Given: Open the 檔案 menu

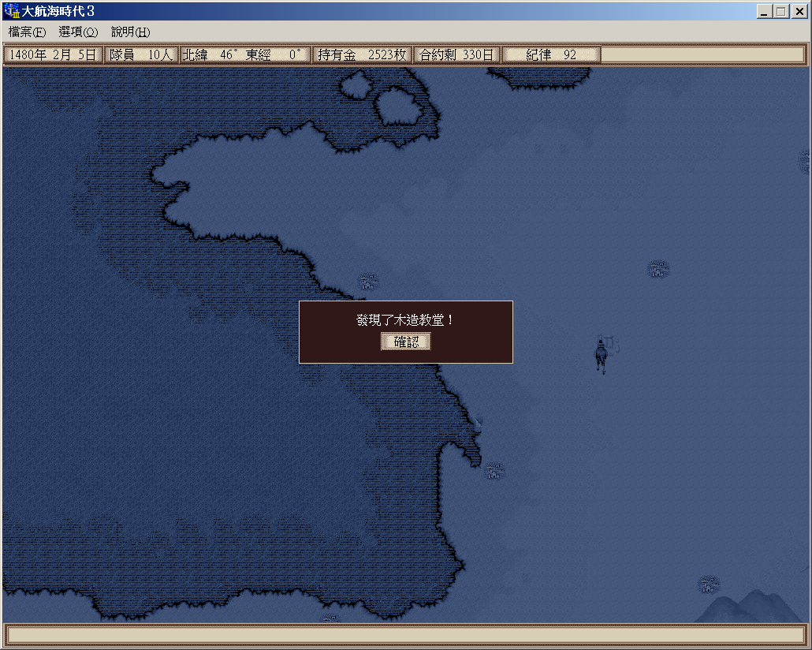Looking at the screenshot, I should (x=27, y=32).
